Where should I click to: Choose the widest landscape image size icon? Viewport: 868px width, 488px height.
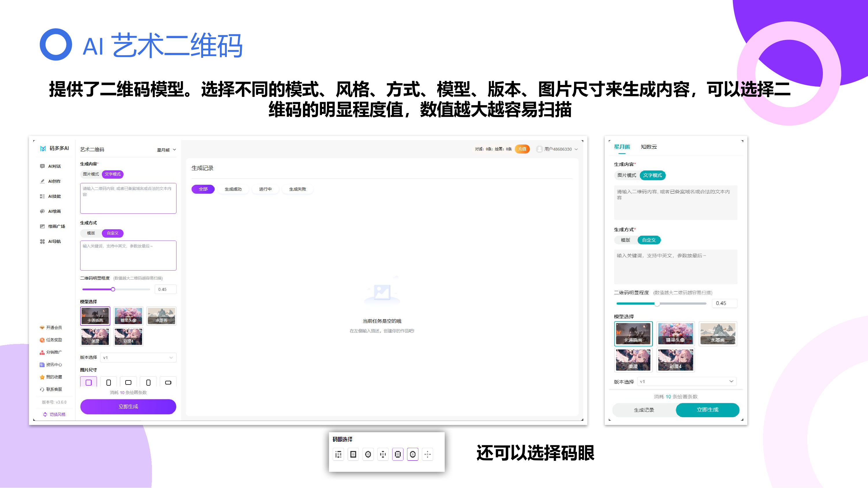click(168, 382)
